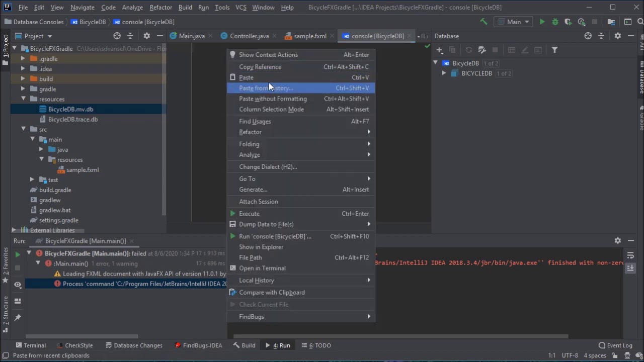This screenshot has height=362, width=644.
Task: Collapse the BicycleDB datasource node
Action: coord(435,63)
